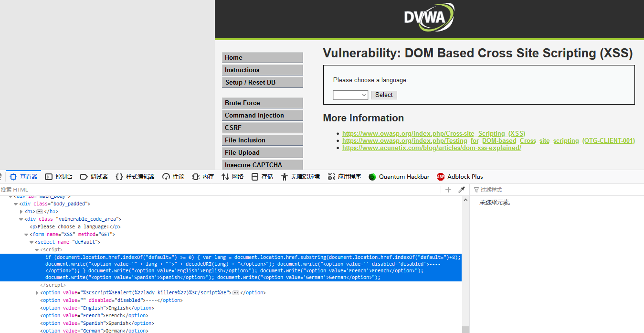The width and height of the screenshot is (644, 333).
Task: Open the Instructions menu item
Action: pyautogui.click(x=263, y=70)
